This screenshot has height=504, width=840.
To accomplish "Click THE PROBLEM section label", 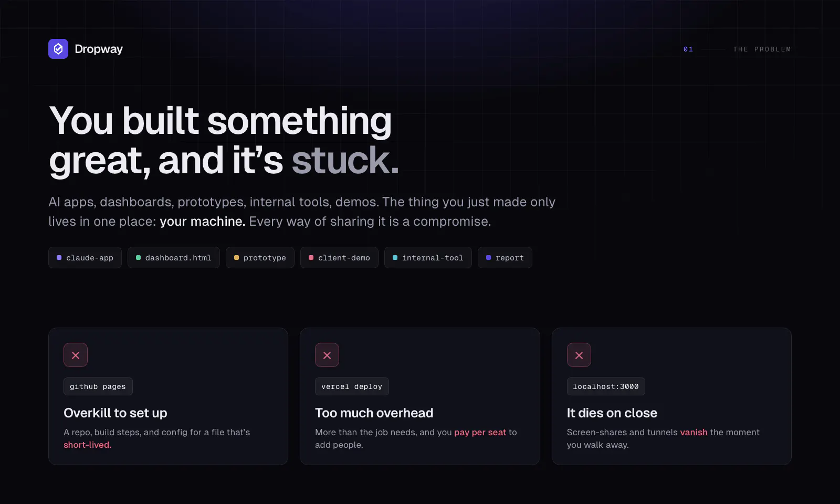I will click(x=762, y=49).
